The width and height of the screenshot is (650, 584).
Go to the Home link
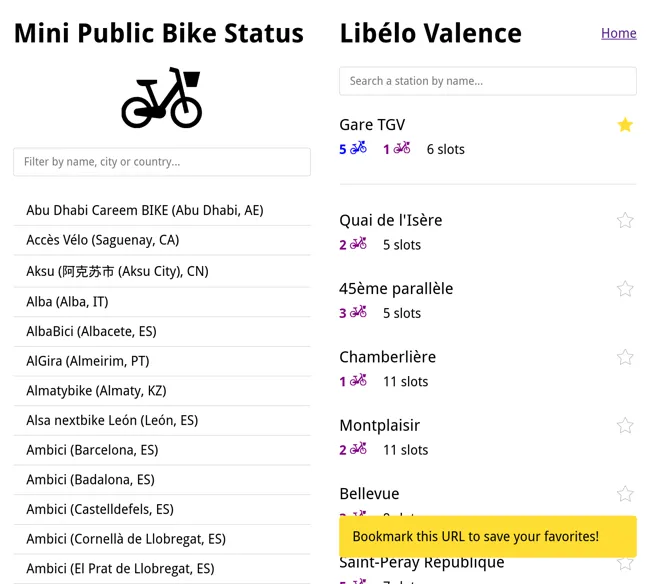618,33
